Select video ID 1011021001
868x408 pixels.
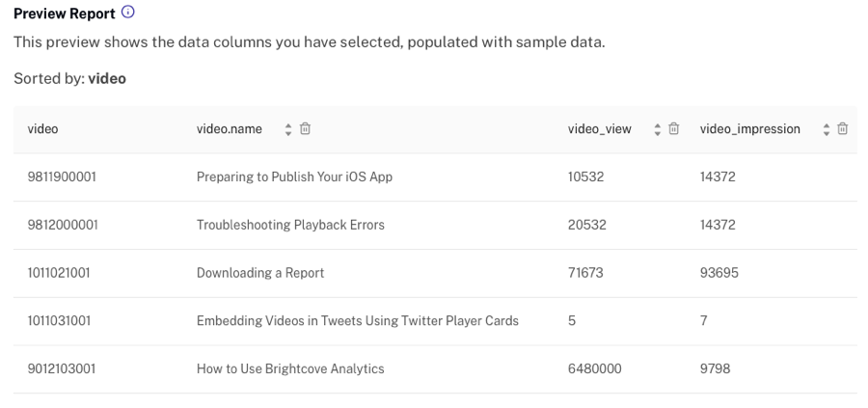(x=59, y=273)
